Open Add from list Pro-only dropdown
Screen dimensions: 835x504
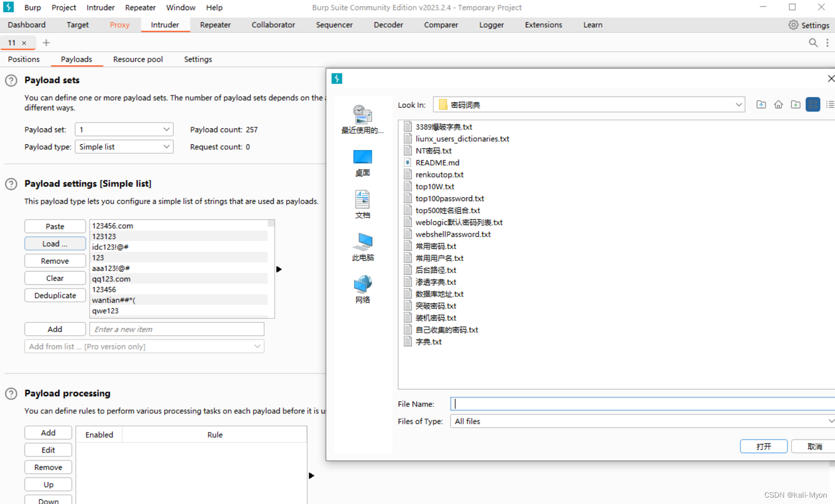pyautogui.click(x=144, y=346)
